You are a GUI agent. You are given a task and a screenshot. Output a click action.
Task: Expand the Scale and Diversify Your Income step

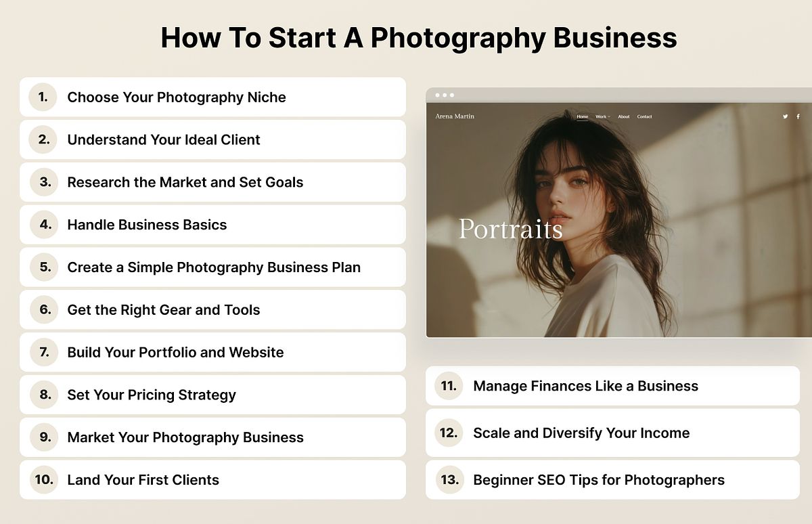point(609,433)
